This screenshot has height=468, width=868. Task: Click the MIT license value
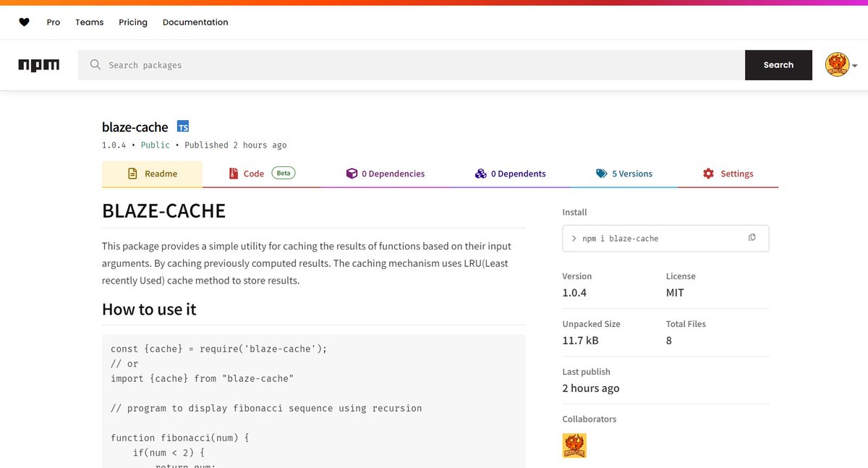675,293
